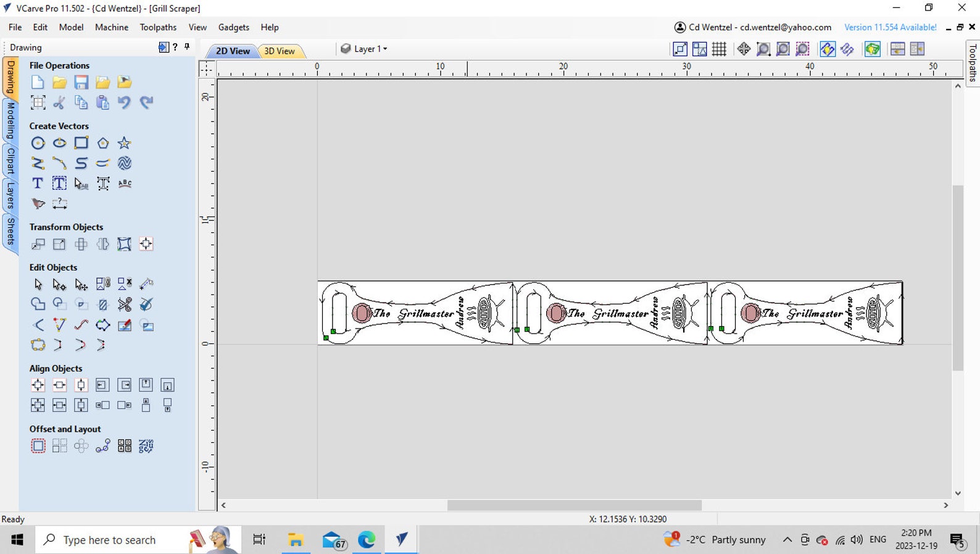Cut the selected objects
The height and width of the screenshot is (554, 980).
click(x=59, y=103)
